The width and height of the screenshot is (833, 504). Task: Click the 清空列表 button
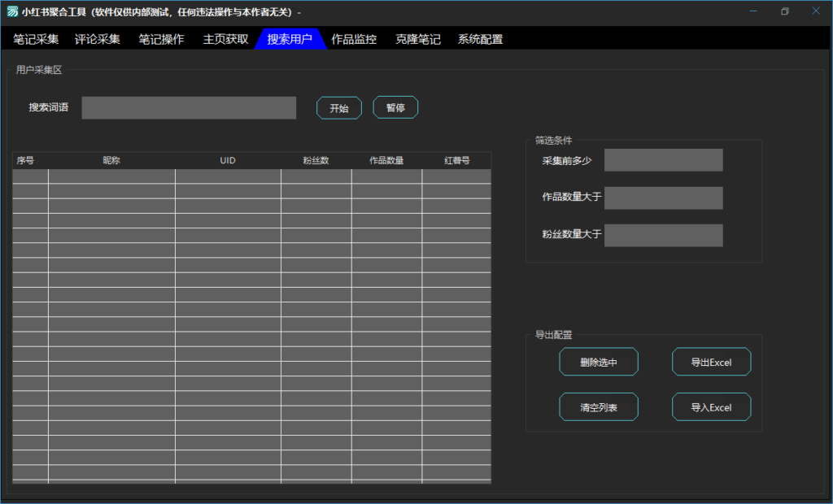pos(599,406)
